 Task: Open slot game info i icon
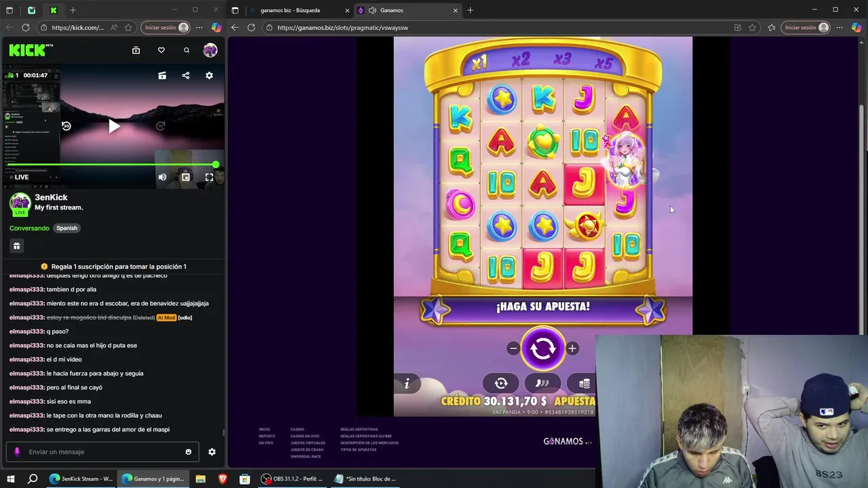(x=407, y=384)
